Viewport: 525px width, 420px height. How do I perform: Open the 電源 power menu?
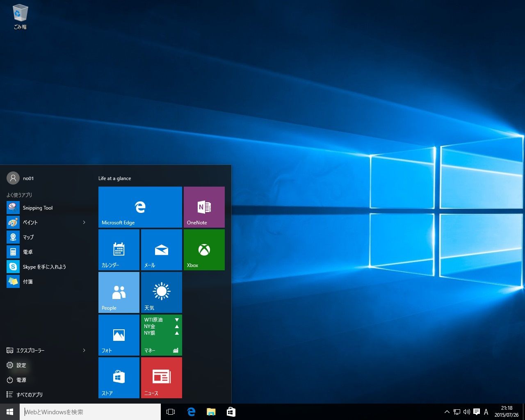[46, 380]
